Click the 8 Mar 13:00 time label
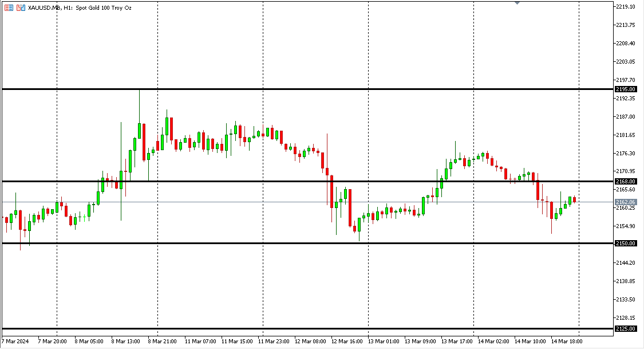This screenshot has height=349, width=644. [125, 341]
